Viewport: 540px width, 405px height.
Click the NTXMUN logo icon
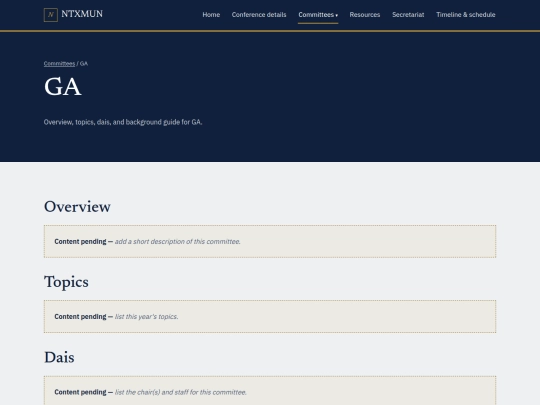click(51, 15)
